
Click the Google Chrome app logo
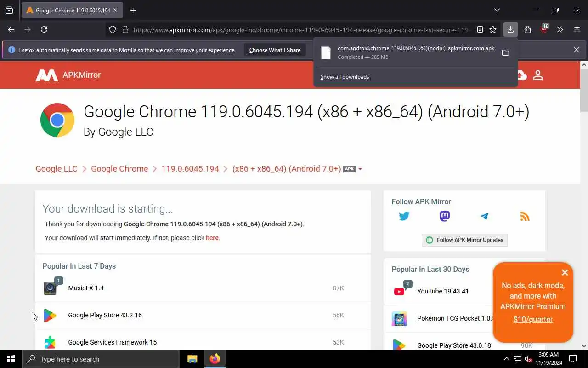click(x=57, y=120)
